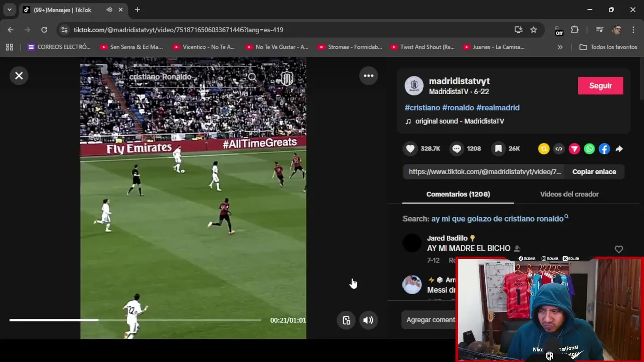644x362 pixels.
Task: Click the red send-to-friends share icon
Action: pyautogui.click(x=574, y=149)
